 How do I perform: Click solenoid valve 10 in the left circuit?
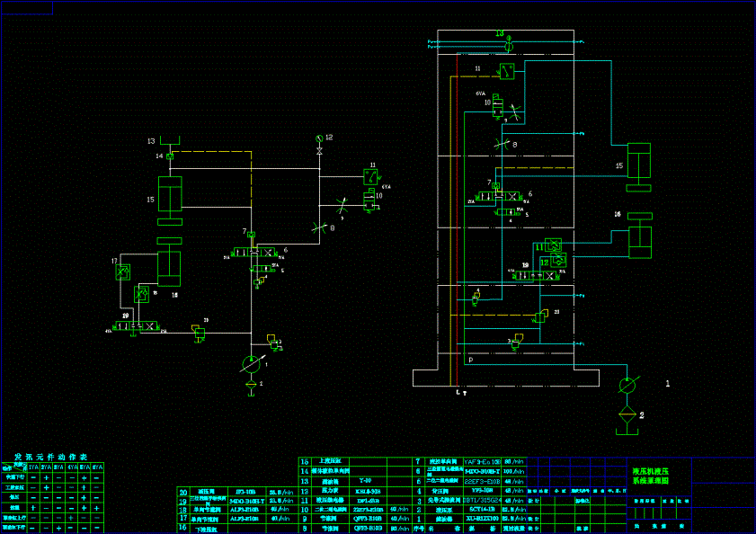[369, 200]
